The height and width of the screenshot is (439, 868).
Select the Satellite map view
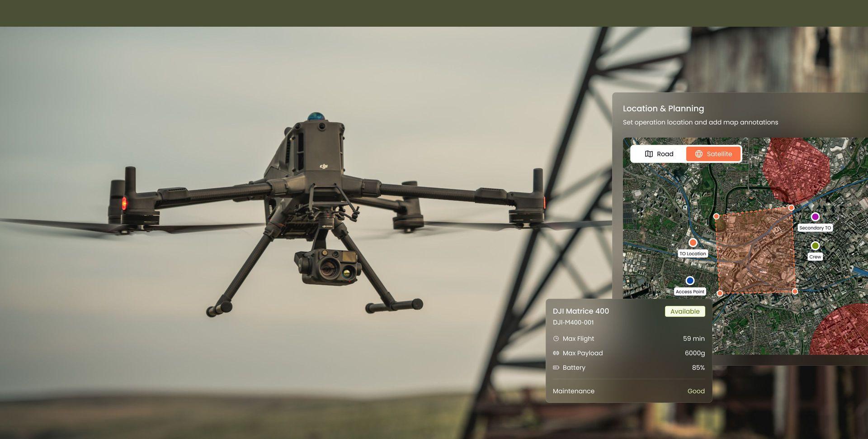pyautogui.click(x=713, y=154)
